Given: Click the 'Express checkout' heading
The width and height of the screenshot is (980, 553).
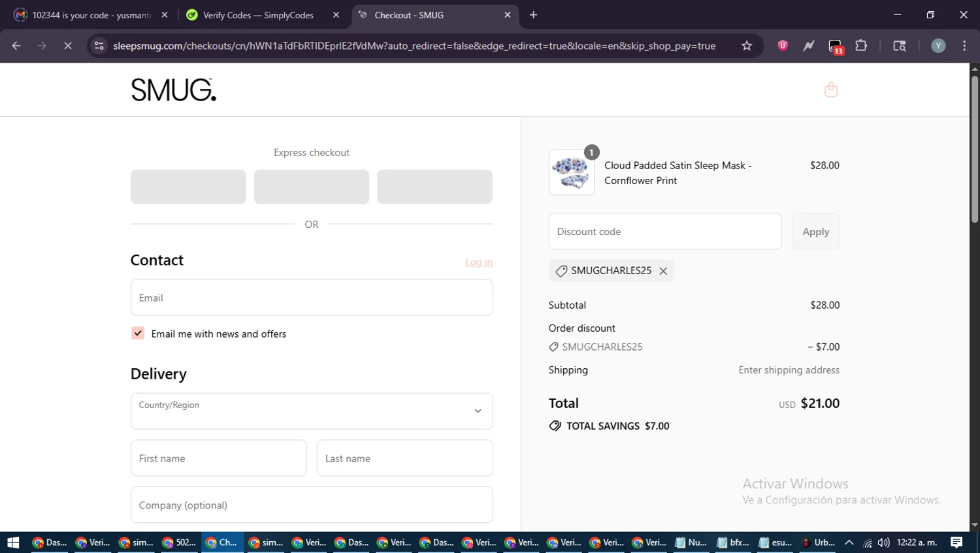Looking at the screenshot, I should coord(312,153).
